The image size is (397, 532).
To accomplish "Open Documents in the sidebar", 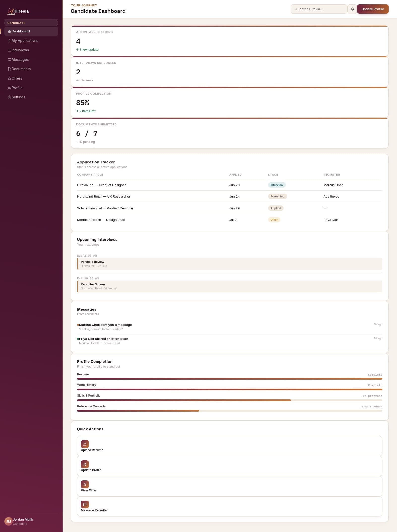I will 31,69.
